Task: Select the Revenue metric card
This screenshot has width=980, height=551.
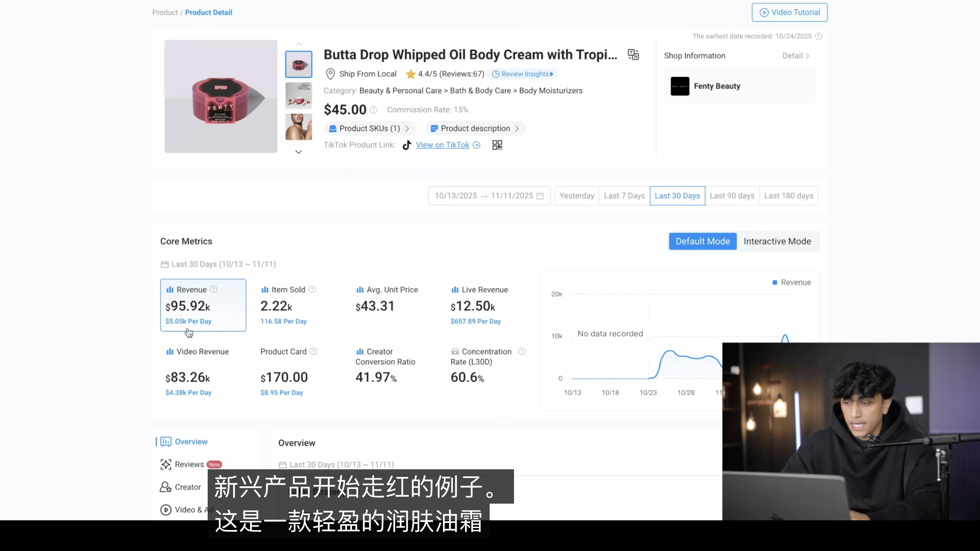Action: click(x=203, y=305)
